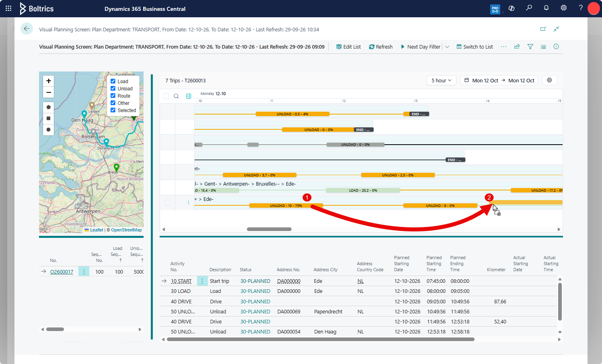
Task: Go back with the arrow button
Action: pyautogui.click(x=27, y=29)
